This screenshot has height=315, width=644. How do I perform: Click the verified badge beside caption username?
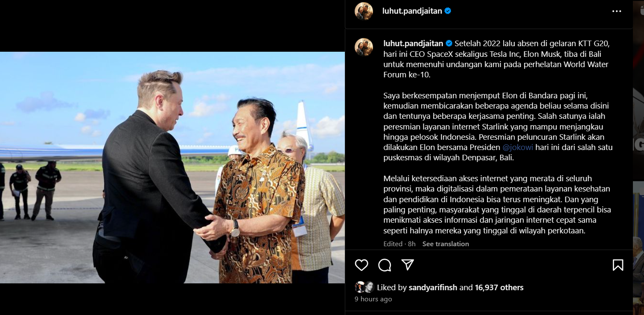click(x=449, y=43)
